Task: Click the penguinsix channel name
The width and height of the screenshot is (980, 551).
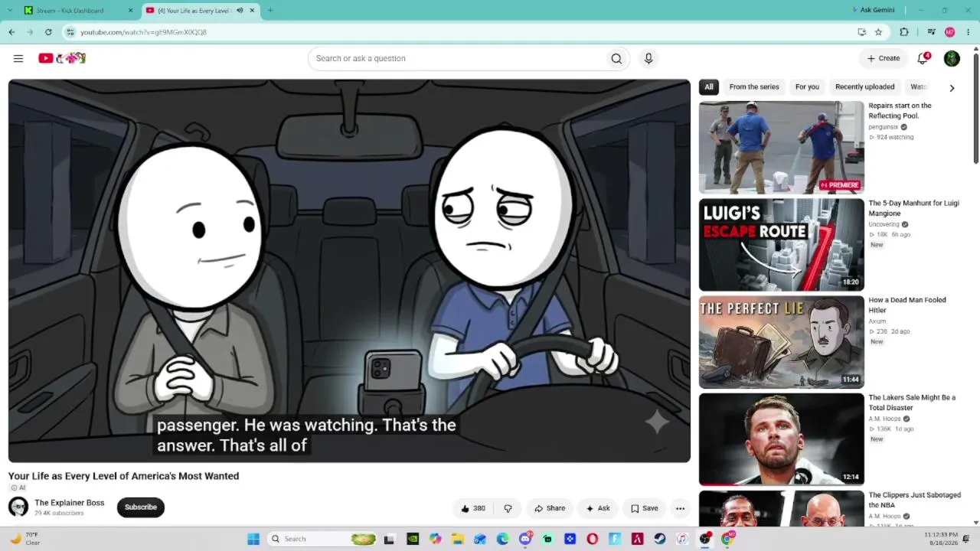Action: coord(884,127)
